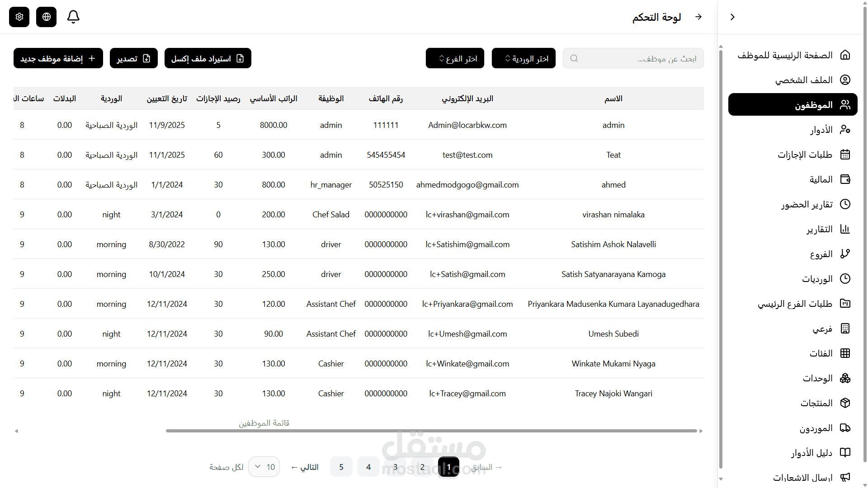Viewport: 868px width, 488px height.
Task: Select the الفئات grid icon
Action: (845, 353)
